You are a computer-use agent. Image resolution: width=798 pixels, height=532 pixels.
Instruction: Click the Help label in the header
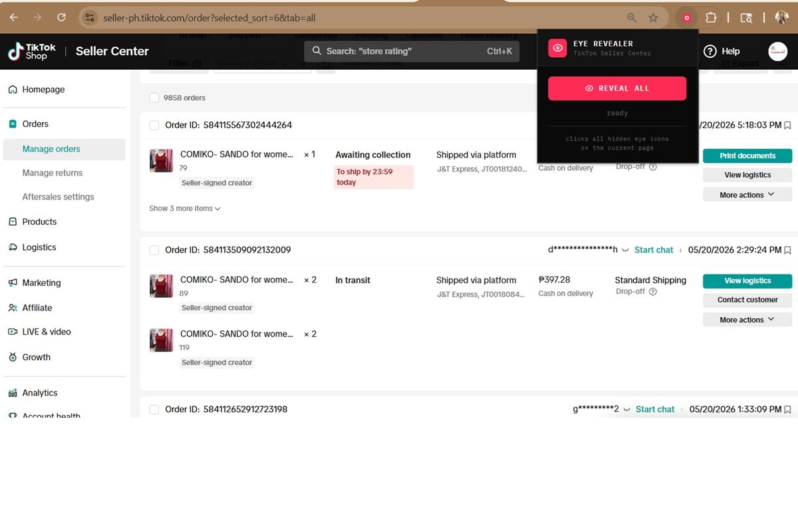[x=730, y=51]
